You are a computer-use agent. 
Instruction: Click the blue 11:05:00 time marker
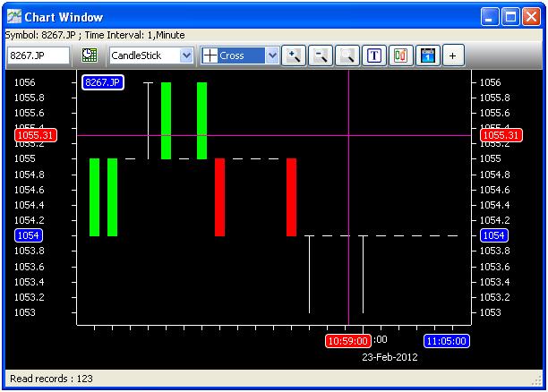tap(447, 341)
